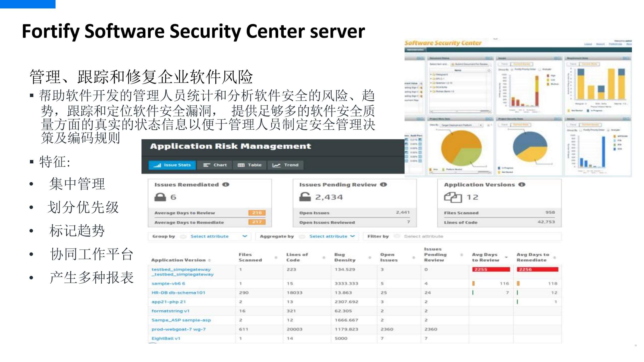Open Sampe_ASP sample-asp link

(181, 320)
